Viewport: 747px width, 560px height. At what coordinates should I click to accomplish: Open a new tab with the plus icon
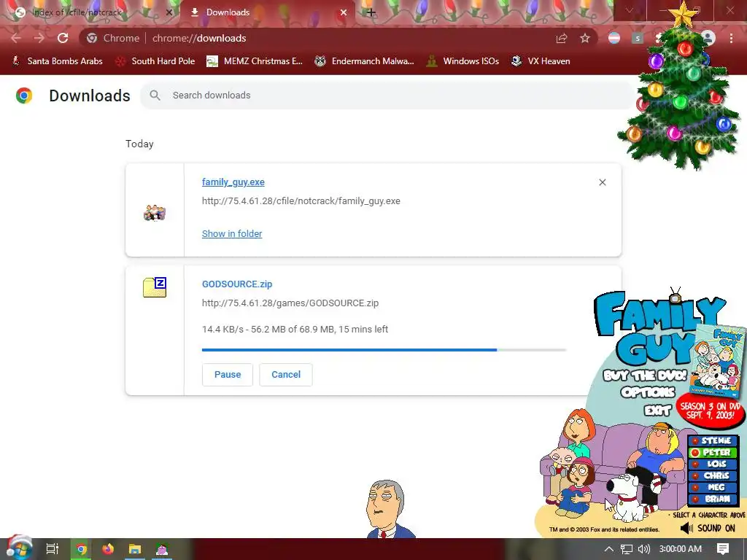(371, 12)
